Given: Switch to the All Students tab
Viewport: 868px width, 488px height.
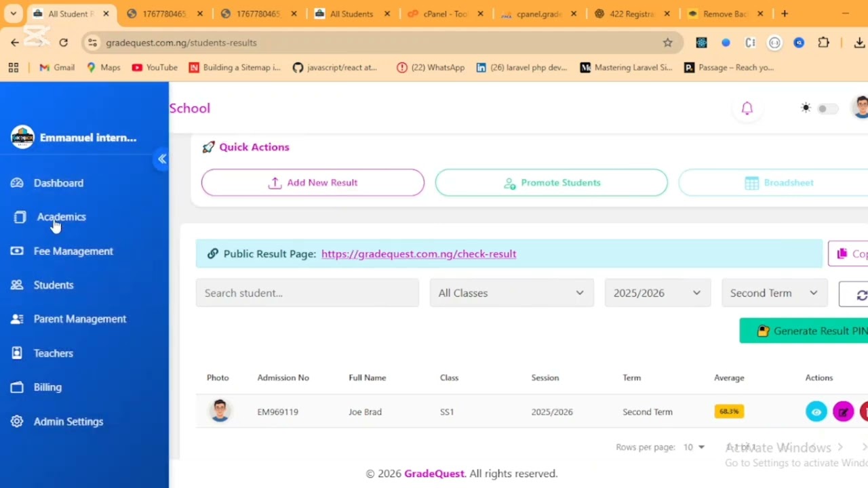Looking at the screenshot, I should (x=352, y=14).
